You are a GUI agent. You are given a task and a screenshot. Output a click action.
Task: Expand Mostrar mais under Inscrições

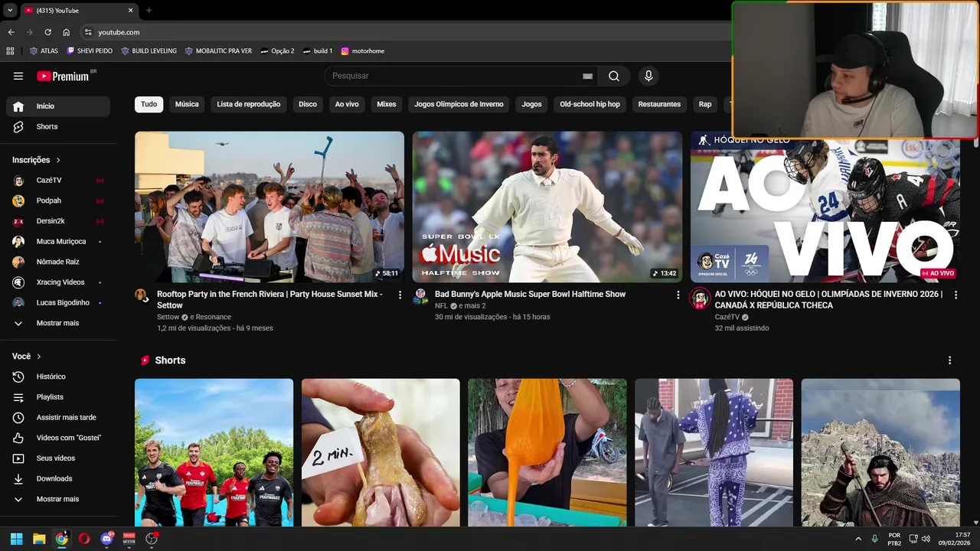click(x=58, y=323)
